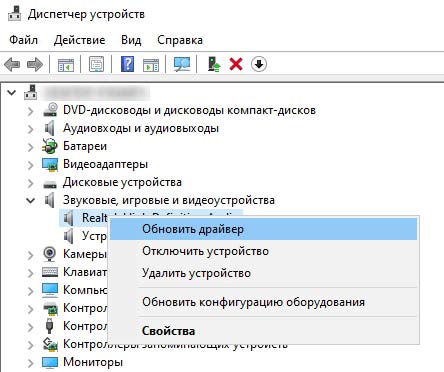The width and height of the screenshot is (444, 372).
Task: Select the Видеоадаптеры tree label
Action: [105, 164]
